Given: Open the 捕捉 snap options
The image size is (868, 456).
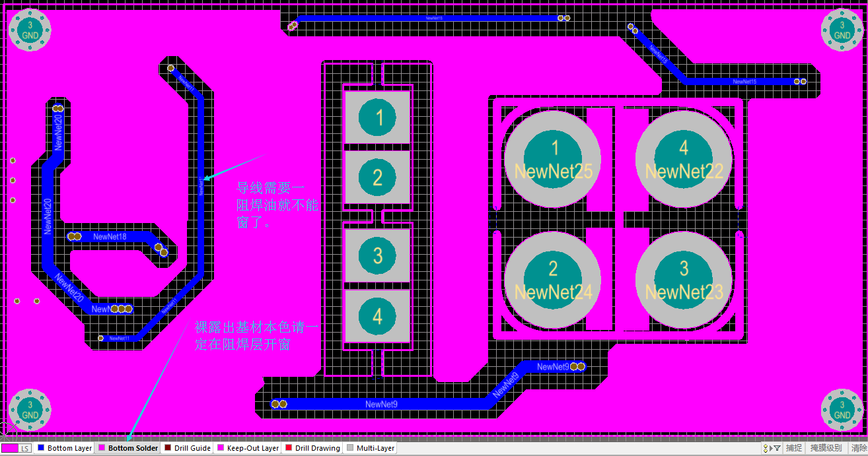Looking at the screenshot, I should [x=793, y=448].
